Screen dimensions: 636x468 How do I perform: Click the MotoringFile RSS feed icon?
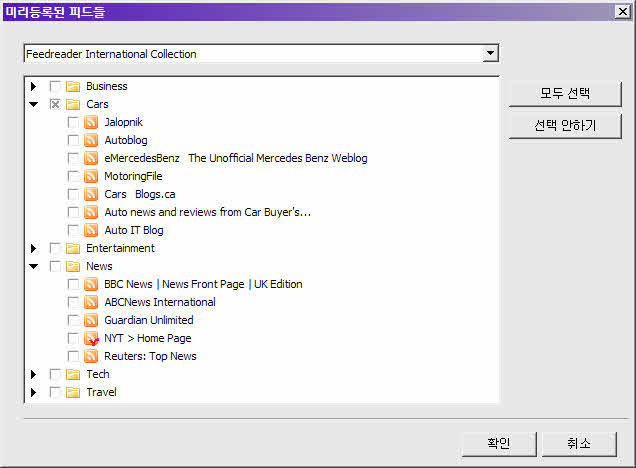[91, 176]
